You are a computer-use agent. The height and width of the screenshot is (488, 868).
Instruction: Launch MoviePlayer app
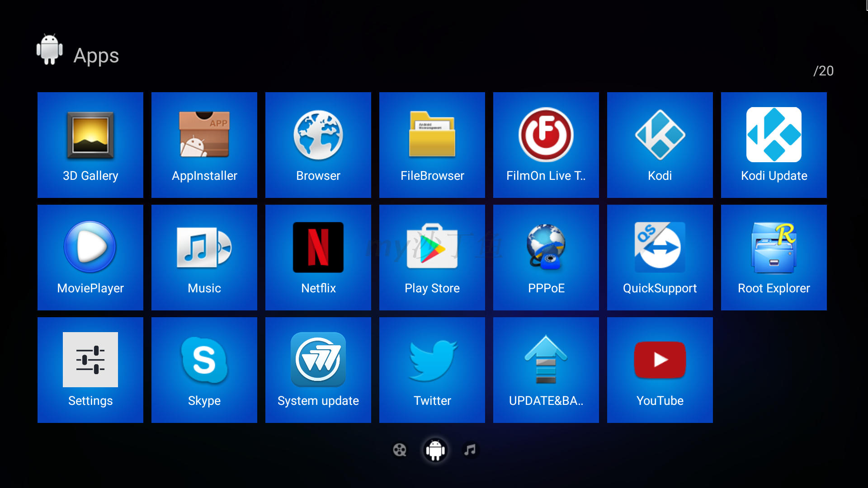90,258
